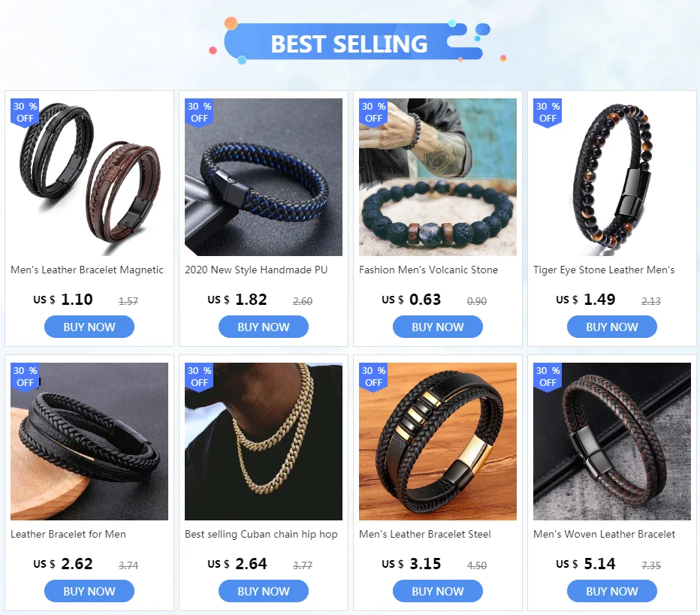Open the Men's Leather Bracelet Magnetic product image
The image size is (700, 615).
coord(89,177)
